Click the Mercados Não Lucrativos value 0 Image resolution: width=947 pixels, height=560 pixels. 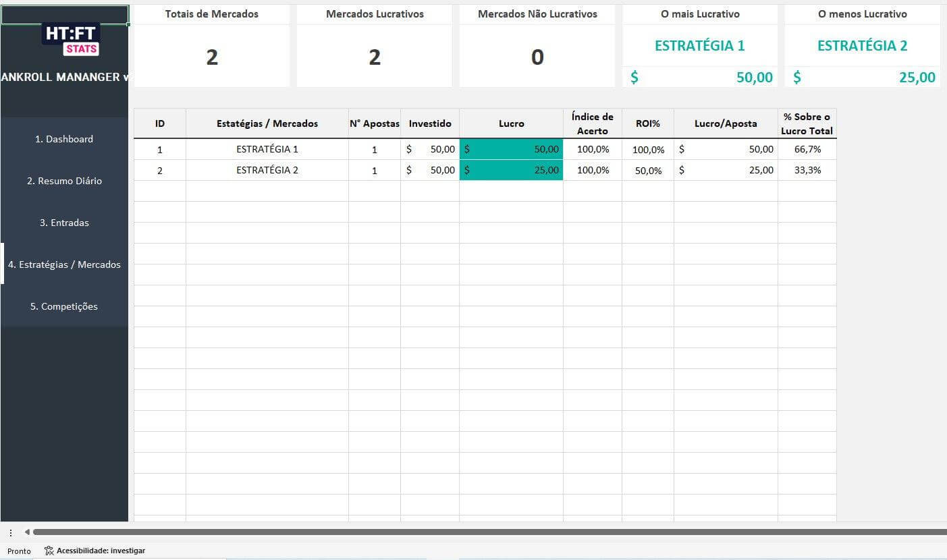coord(537,57)
